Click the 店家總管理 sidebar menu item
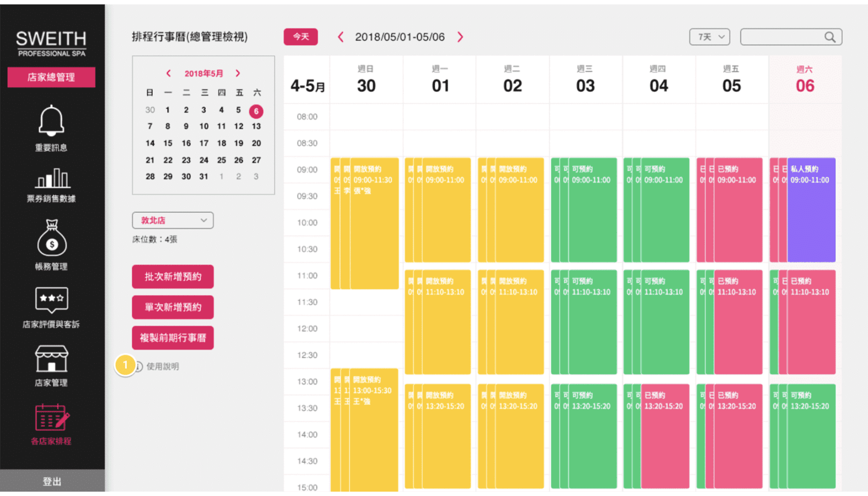 pyautogui.click(x=51, y=77)
